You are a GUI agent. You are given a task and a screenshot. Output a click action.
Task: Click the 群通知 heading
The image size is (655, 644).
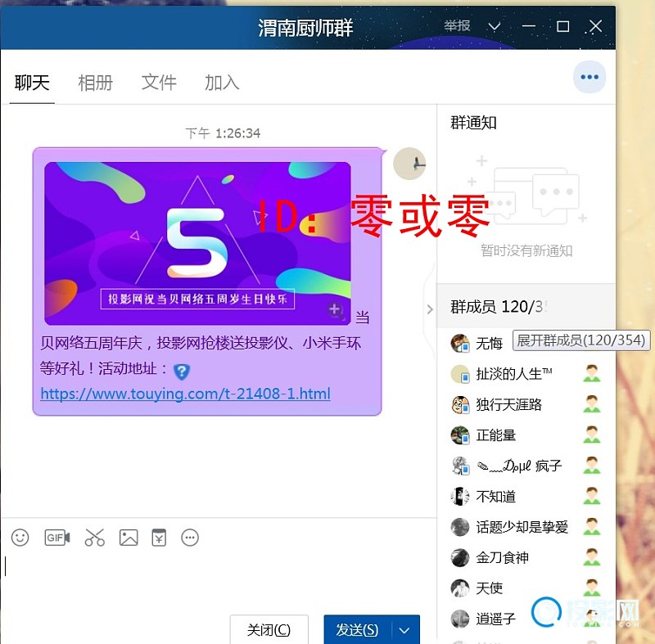click(x=473, y=123)
